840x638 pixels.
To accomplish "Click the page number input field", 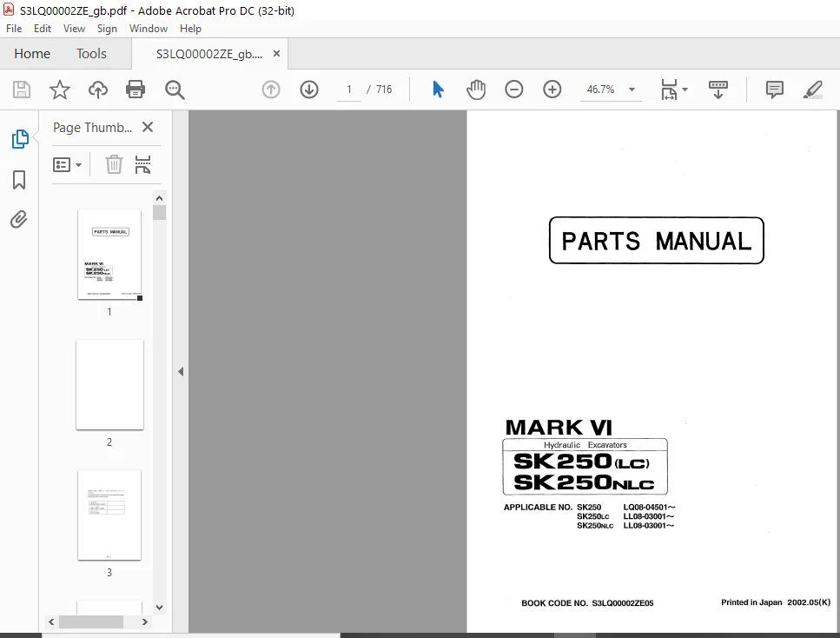I will (348, 90).
